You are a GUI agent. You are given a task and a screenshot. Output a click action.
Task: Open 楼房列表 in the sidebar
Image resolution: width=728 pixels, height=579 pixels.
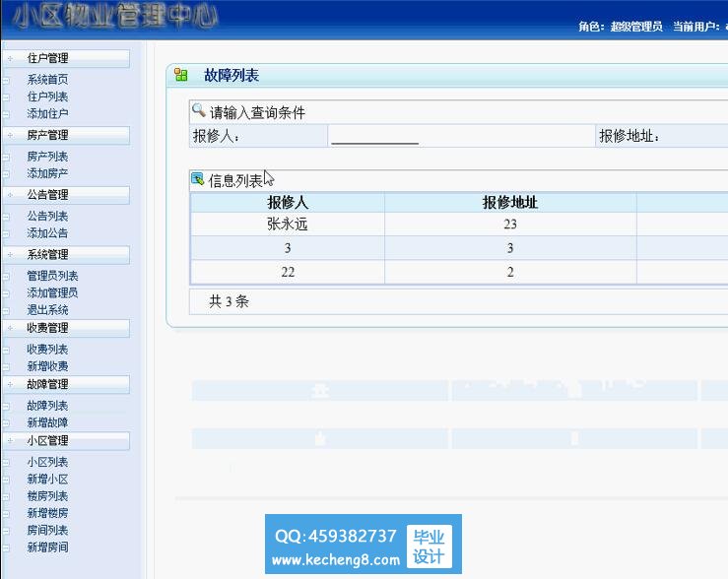47,496
